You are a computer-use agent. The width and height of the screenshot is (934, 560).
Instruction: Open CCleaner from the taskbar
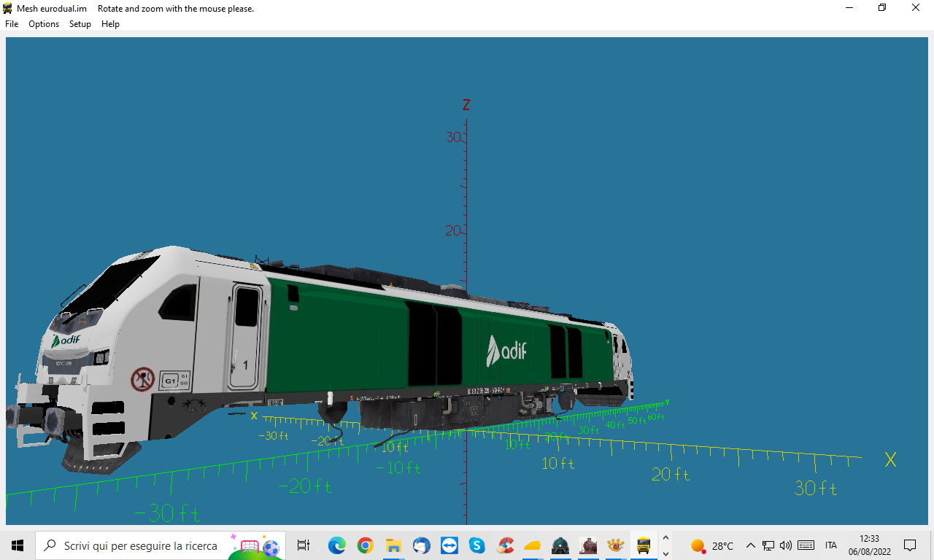click(505, 545)
